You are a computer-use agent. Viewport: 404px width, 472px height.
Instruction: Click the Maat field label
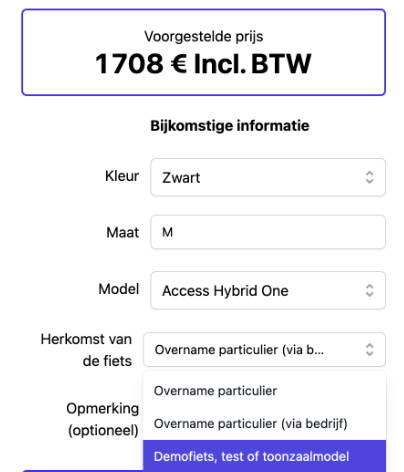coord(123,232)
